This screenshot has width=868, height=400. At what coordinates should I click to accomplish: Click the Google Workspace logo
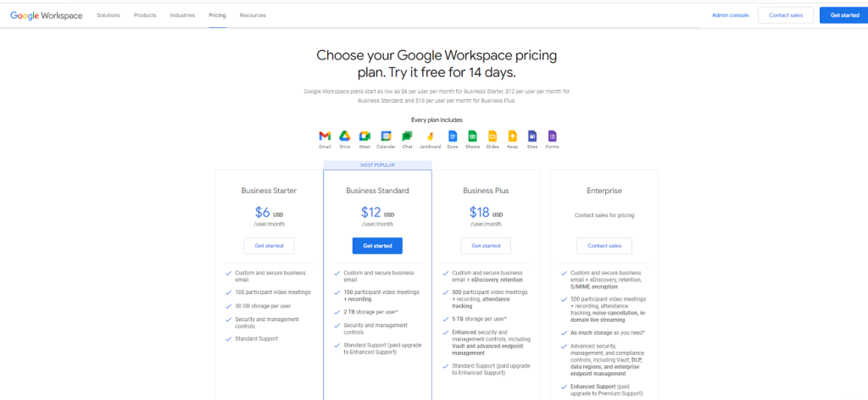click(47, 15)
